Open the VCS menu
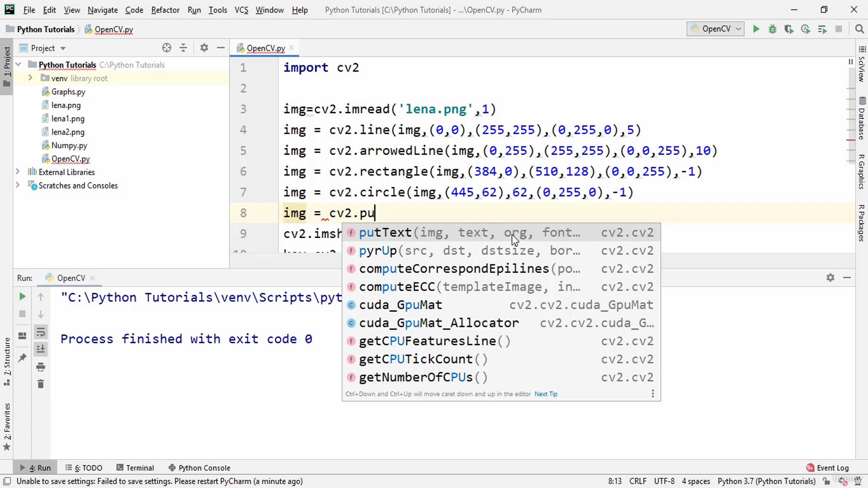The height and width of the screenshot is (488, 868). coord(241,10)
